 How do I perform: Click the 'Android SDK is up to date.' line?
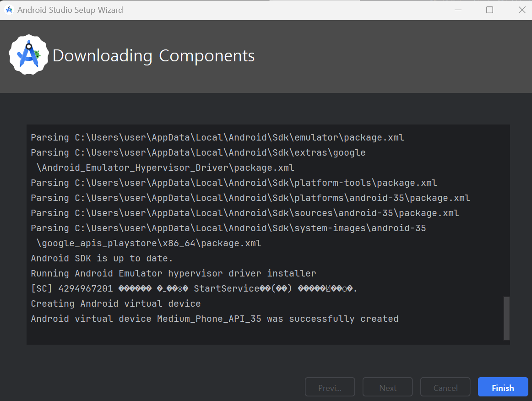[102, 258]
